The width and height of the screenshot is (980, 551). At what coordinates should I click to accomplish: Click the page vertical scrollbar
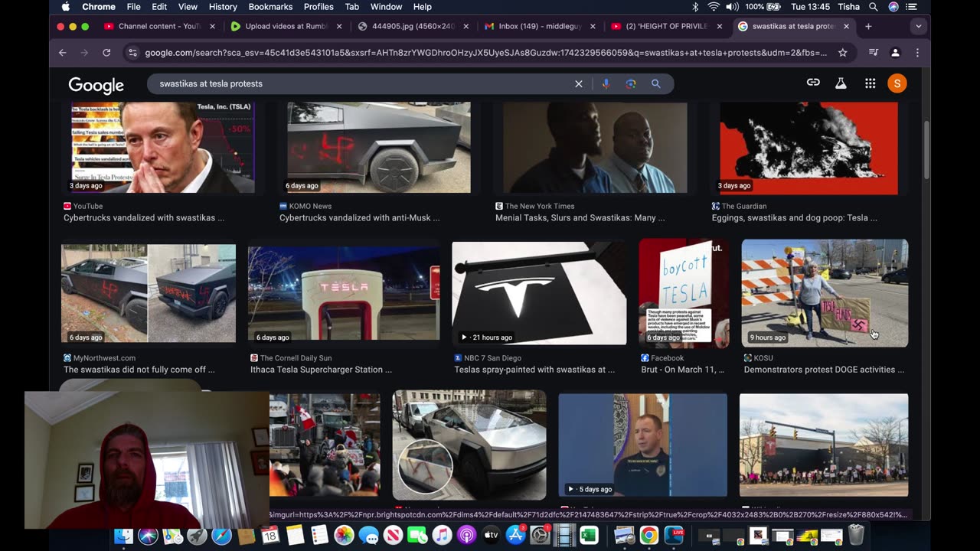click(926, 149)
